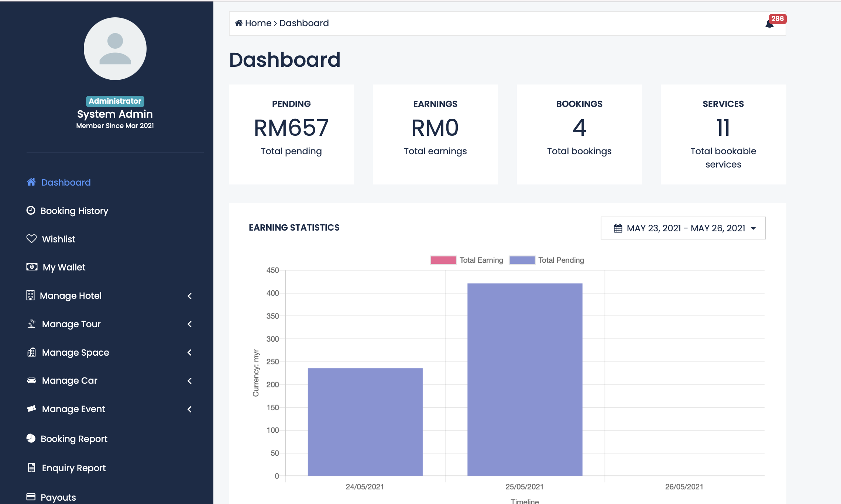Screen dimensions: 841x504
Task: Click the calendar icon in date range
Action: (618, 228)
